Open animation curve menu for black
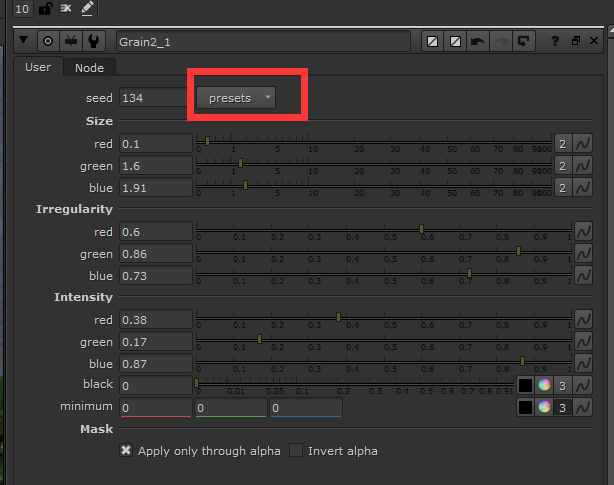614x485 pixels. point(583,385)
